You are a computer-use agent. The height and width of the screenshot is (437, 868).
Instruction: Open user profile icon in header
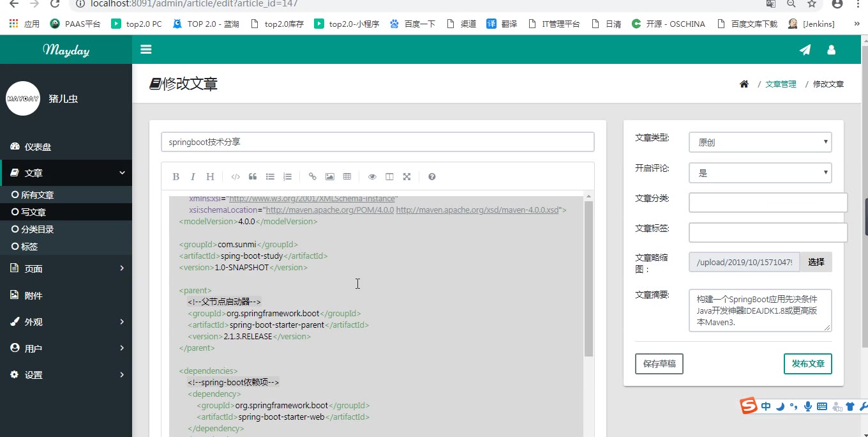[x=831, y=50]
